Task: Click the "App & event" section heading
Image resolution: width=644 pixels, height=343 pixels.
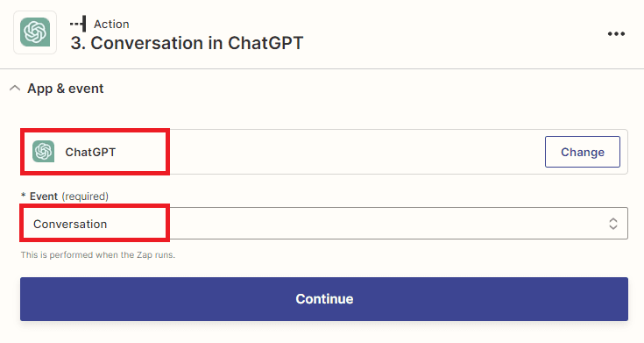Action: coord(66,89)
